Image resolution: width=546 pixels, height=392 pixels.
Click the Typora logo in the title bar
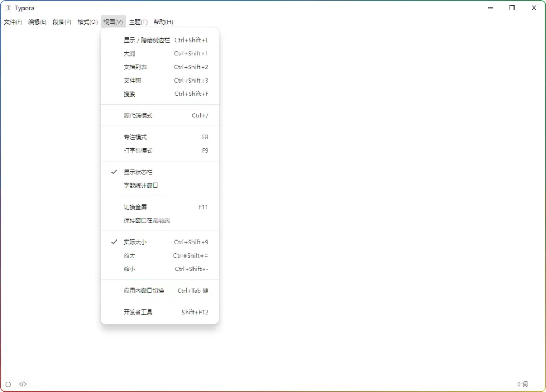click(x=7, y=7)
